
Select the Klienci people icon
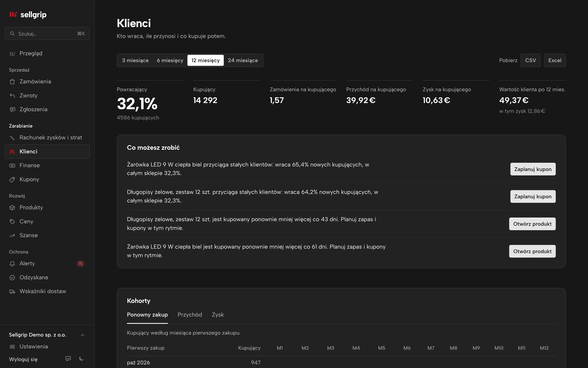pos(12,152)
